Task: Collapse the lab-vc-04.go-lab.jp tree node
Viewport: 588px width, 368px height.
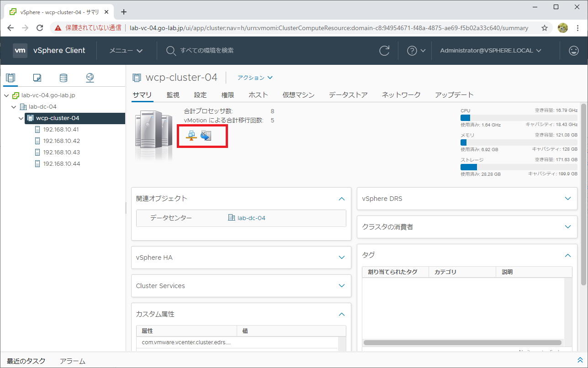Action: pyautogui.click(x=6, y=95)
